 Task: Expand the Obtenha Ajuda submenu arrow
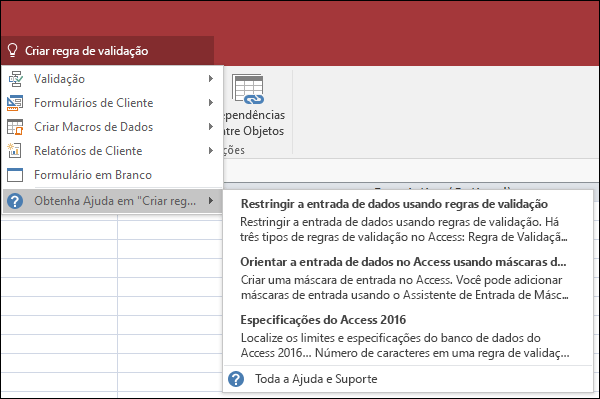point(210,200)
